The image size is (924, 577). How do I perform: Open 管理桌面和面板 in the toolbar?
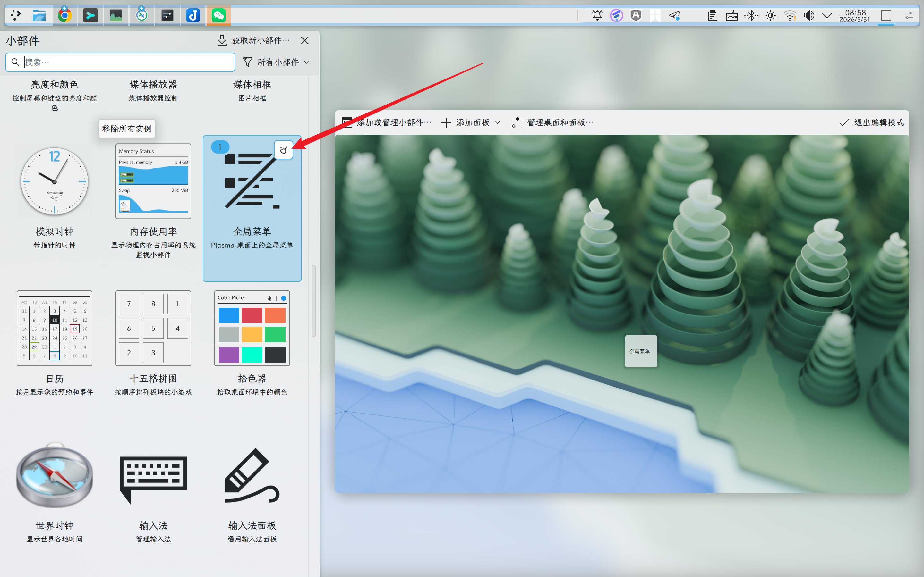(x=552, y=122)
